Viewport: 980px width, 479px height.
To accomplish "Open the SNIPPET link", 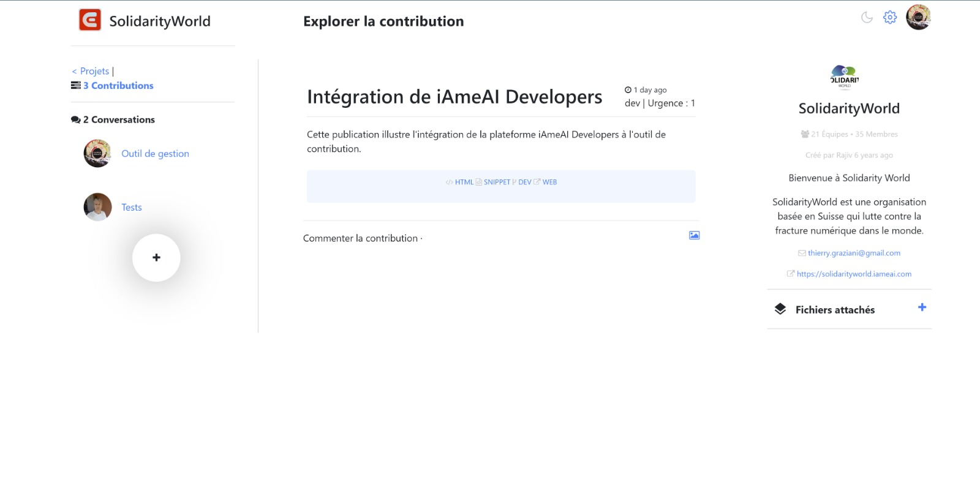I will click(497, 182).
